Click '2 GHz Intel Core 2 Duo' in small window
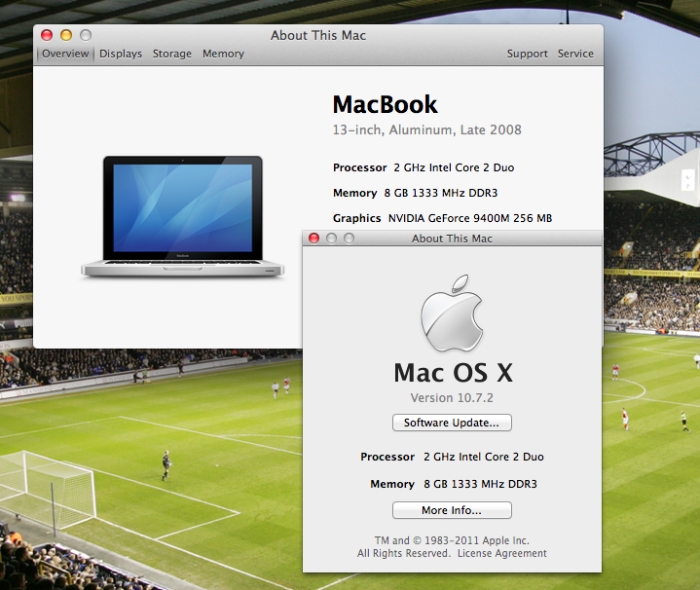 pyautogui.click(x=484, y=457)
